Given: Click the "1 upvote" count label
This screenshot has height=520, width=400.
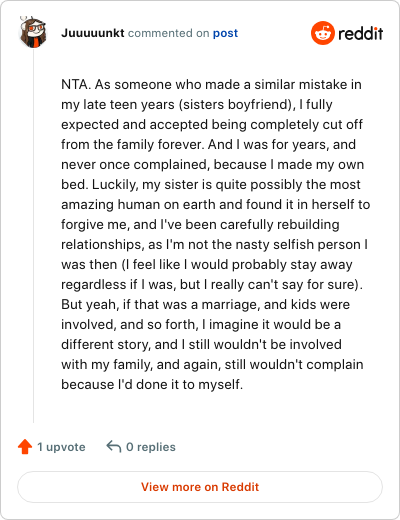Looking at the screenshot, I should click(61, 447).
